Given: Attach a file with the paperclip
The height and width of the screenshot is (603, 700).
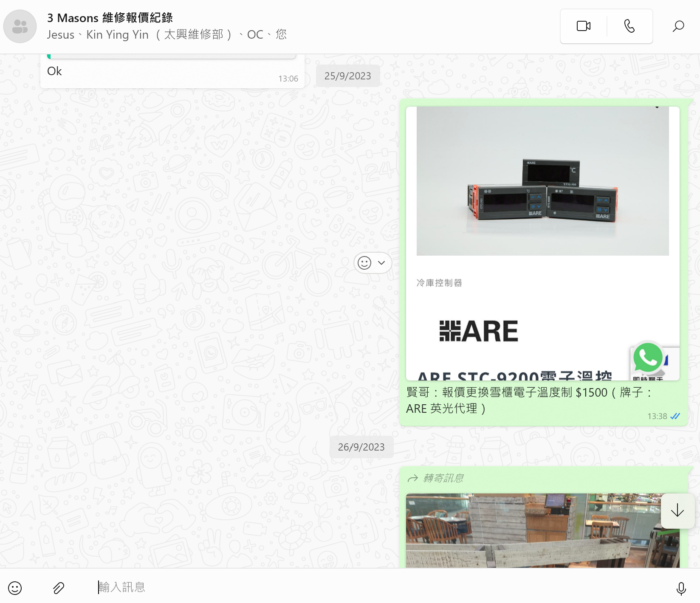Looking at the screenshot, I should [x=59, y=588].
